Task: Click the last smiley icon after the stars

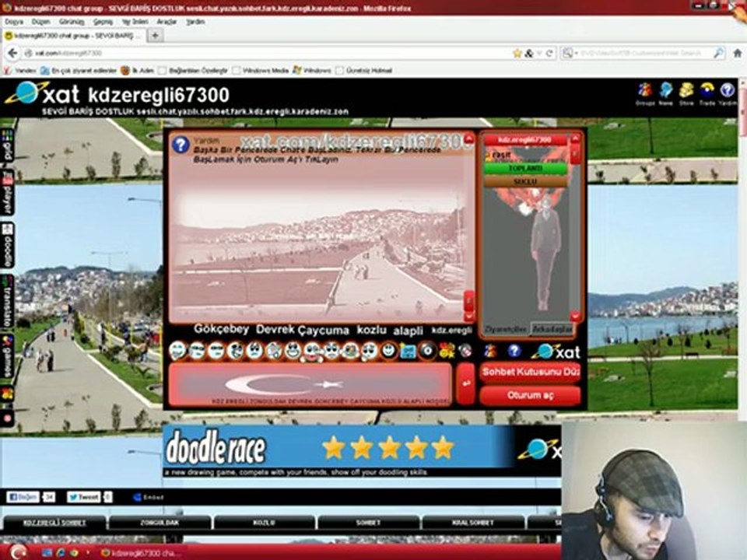Action: click(465, 352)
